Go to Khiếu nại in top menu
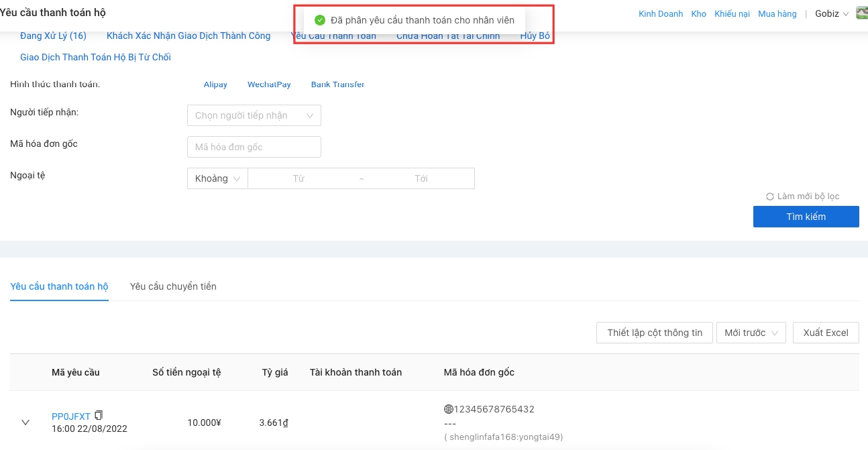The image size is (868, 450). [x=732, y=13]
